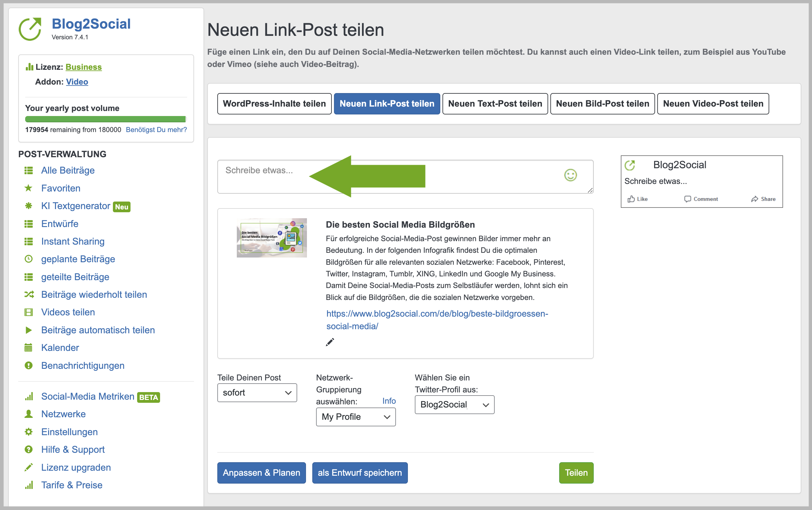The width and height of the screenshot is (812, 510).
Task: Open Favoriten in sidebar
Action: [x=61, y=188]
